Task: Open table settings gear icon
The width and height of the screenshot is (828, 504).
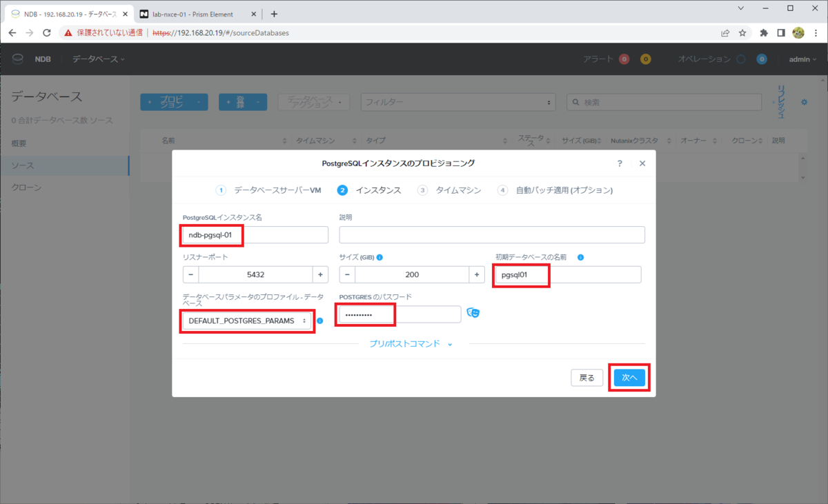Action: 804,102
